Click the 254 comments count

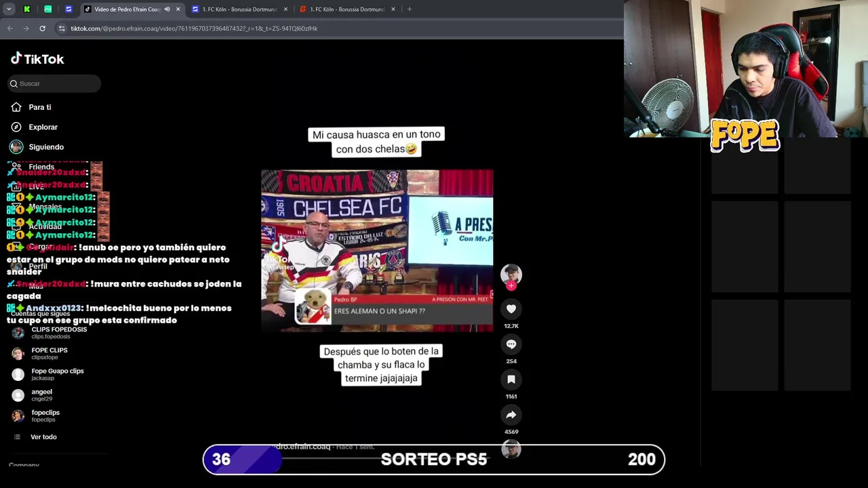click(511, 361)
